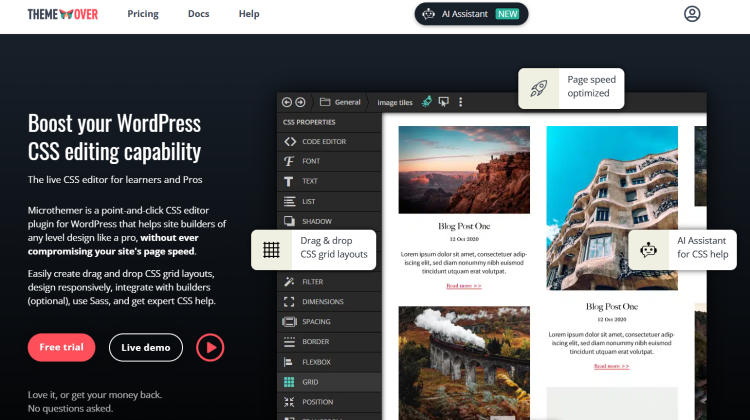Click the rocket icon in speed card

click(539, 88)
